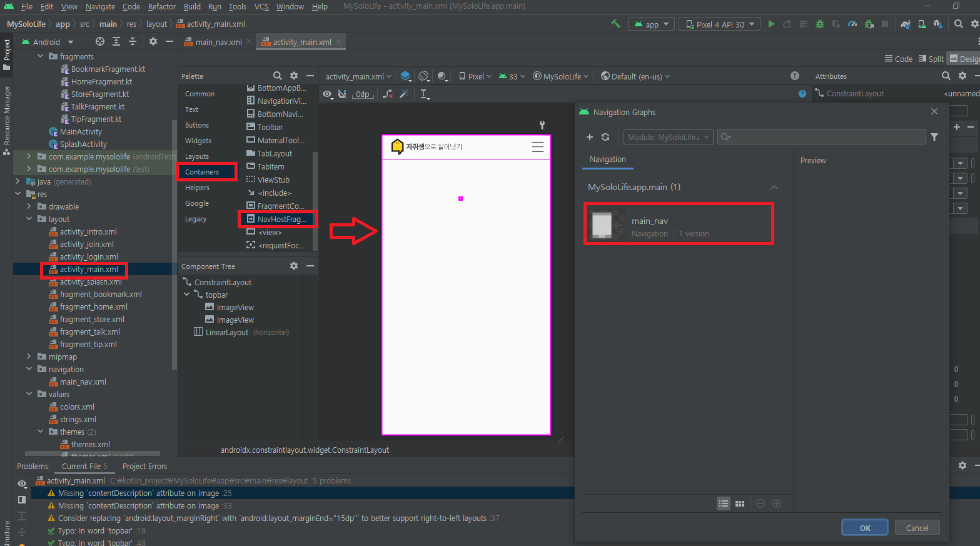Click Infer Constraints magic wand icon
This screenshot has height=546, width=980.
point(405,94)
